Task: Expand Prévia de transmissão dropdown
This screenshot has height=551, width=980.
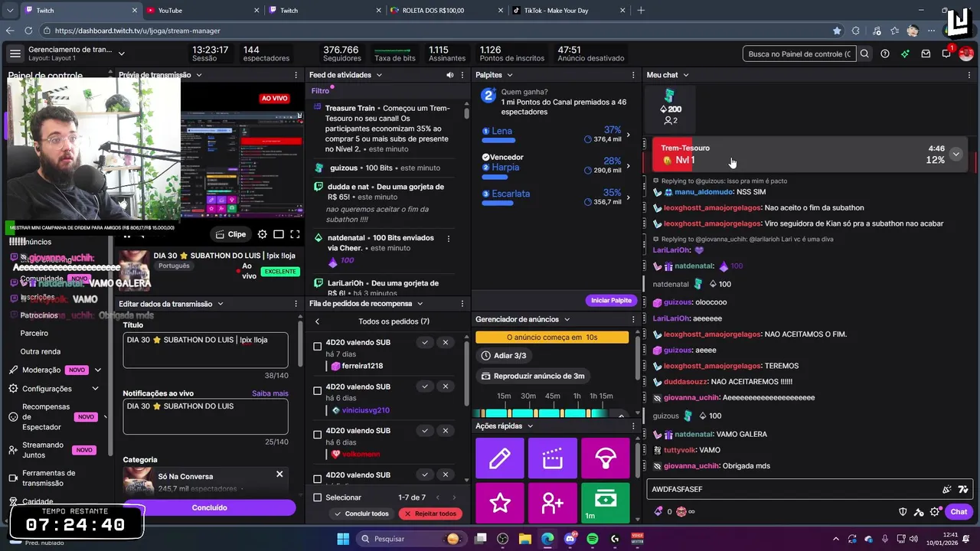Action: point(199,75)
